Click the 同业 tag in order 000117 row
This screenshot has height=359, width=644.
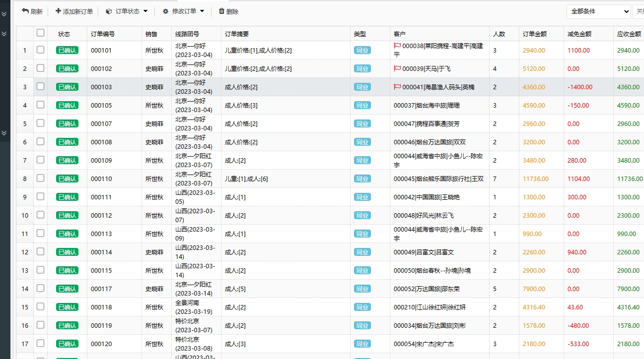[362, 289]
